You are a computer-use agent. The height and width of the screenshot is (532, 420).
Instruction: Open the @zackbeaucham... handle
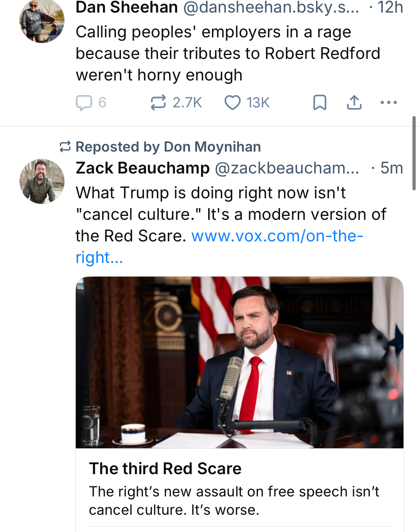287,168
